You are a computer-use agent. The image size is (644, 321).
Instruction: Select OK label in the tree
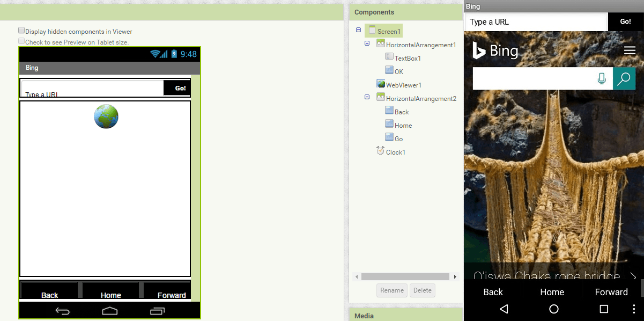(399, 71)
